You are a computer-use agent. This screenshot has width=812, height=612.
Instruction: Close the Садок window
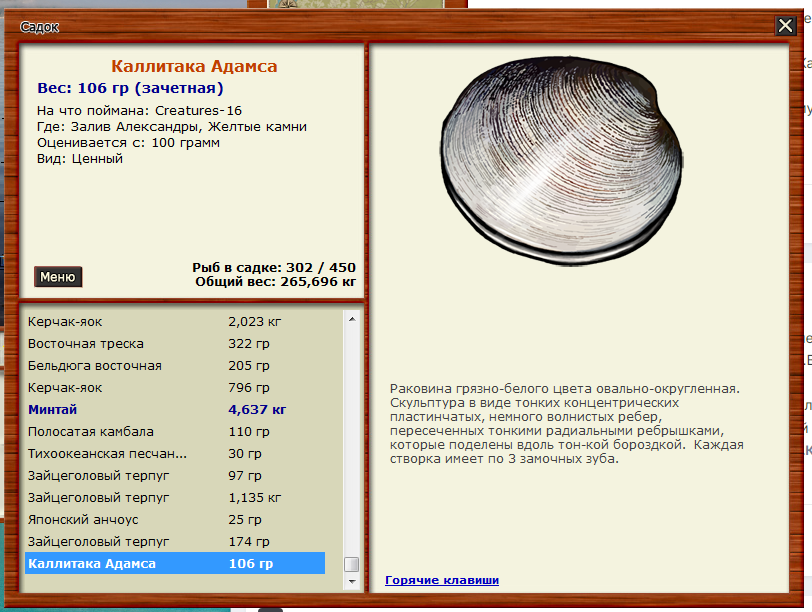coord(785,26)
